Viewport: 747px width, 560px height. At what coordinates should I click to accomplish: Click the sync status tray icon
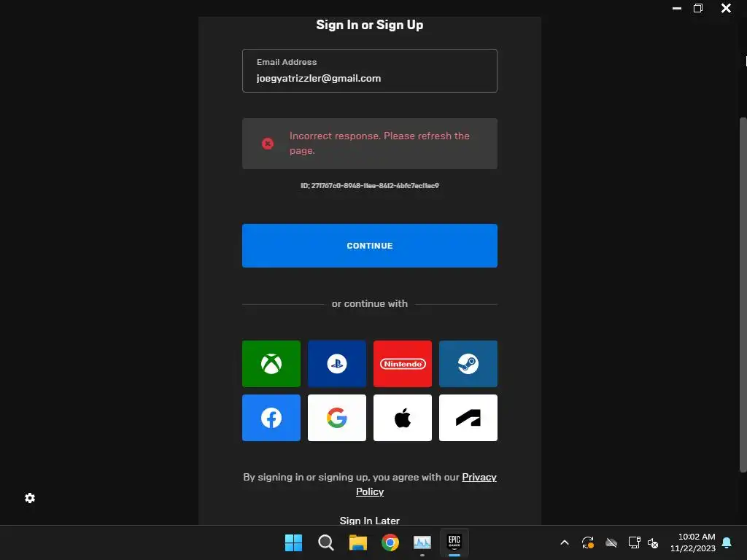coord(588,542)
